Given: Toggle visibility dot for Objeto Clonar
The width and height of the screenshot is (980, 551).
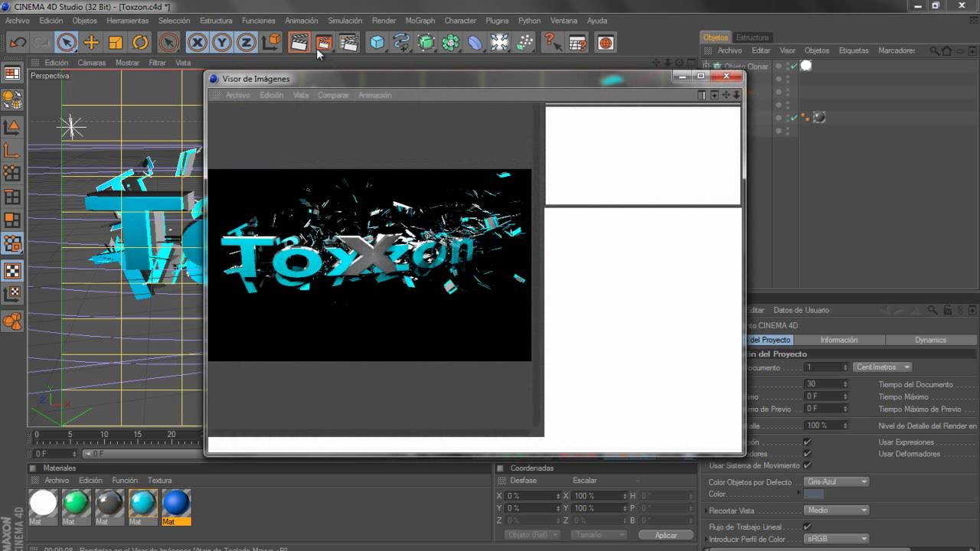Looking at the screenshot, I should [x=779, y=66].
